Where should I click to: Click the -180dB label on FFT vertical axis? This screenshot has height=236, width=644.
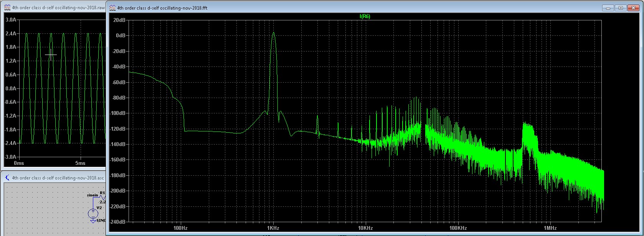(117, 175)
